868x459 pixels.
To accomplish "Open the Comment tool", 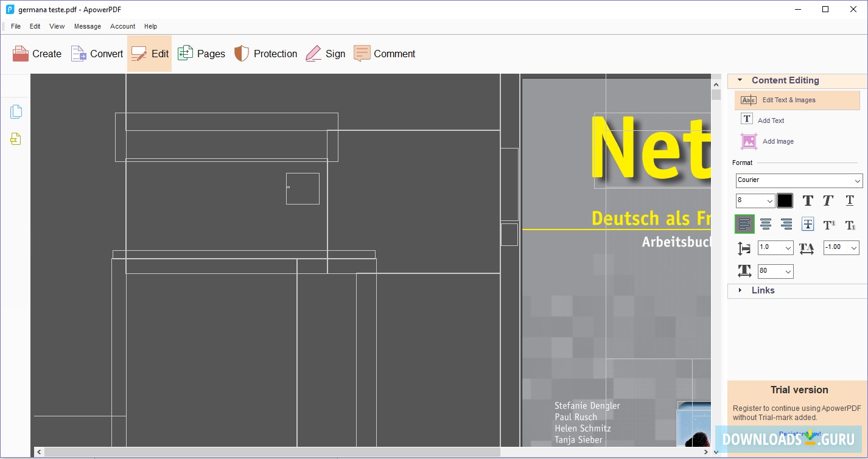I will [385, 54].
